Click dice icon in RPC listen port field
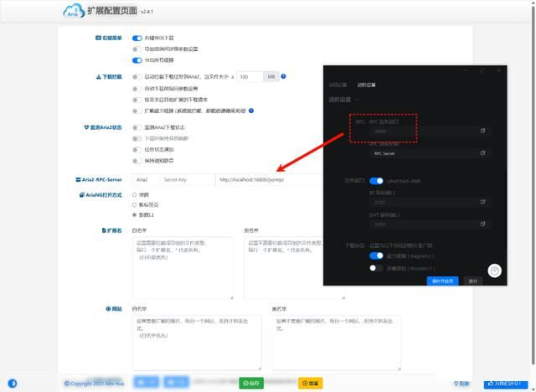This screenshot has height=392, width=536. 482,131
